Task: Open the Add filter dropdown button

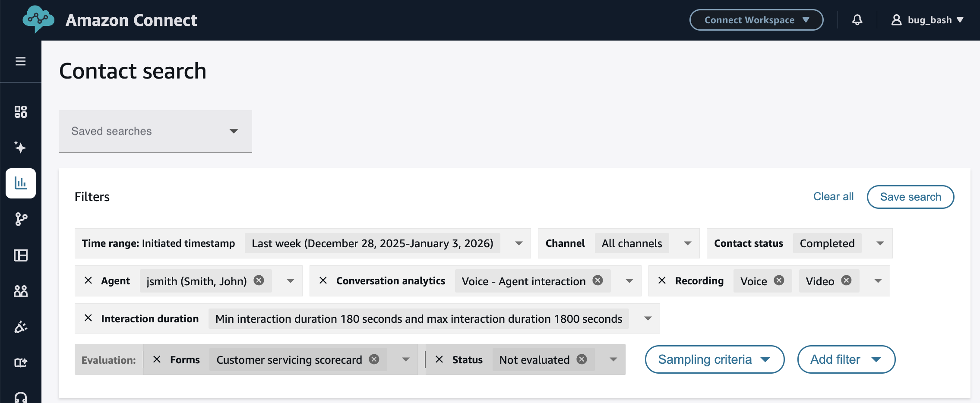Action: [846, 359]
